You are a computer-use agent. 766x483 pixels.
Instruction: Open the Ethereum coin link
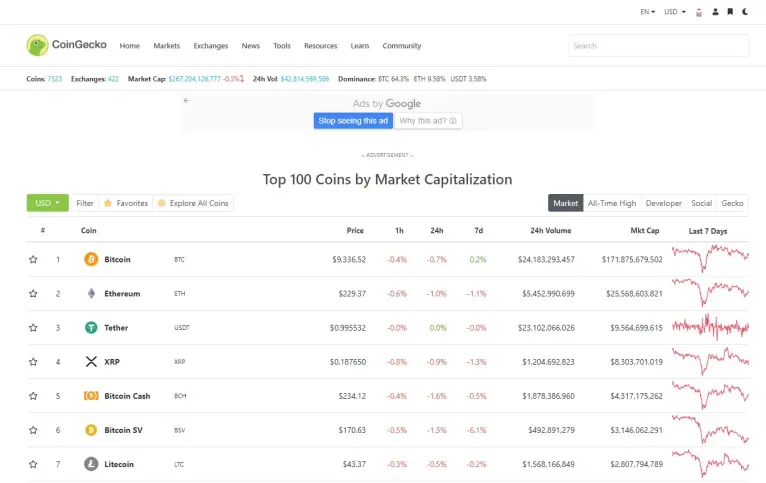point(122,294)
